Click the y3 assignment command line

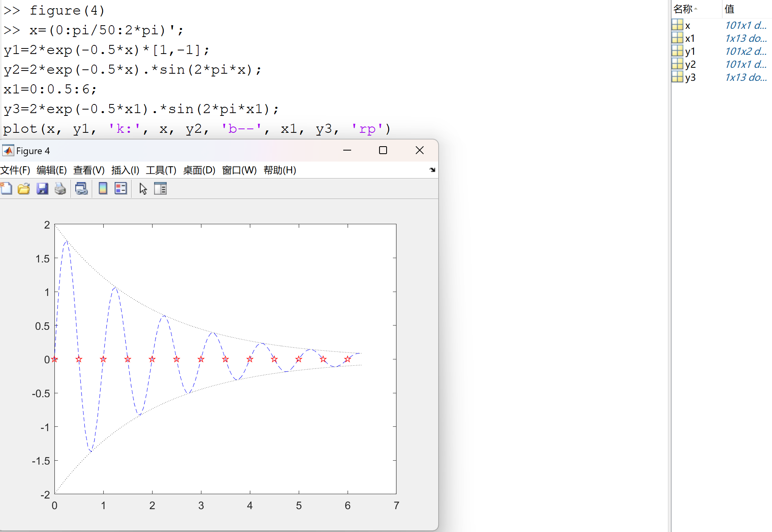point(141,109)
